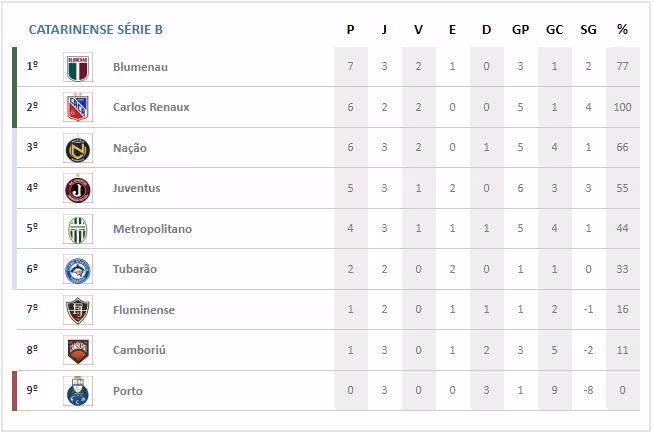Viewport: 654px width, 434px height.
Task: Open the Metropolitano team link
Action: click(x=152, y=229)
